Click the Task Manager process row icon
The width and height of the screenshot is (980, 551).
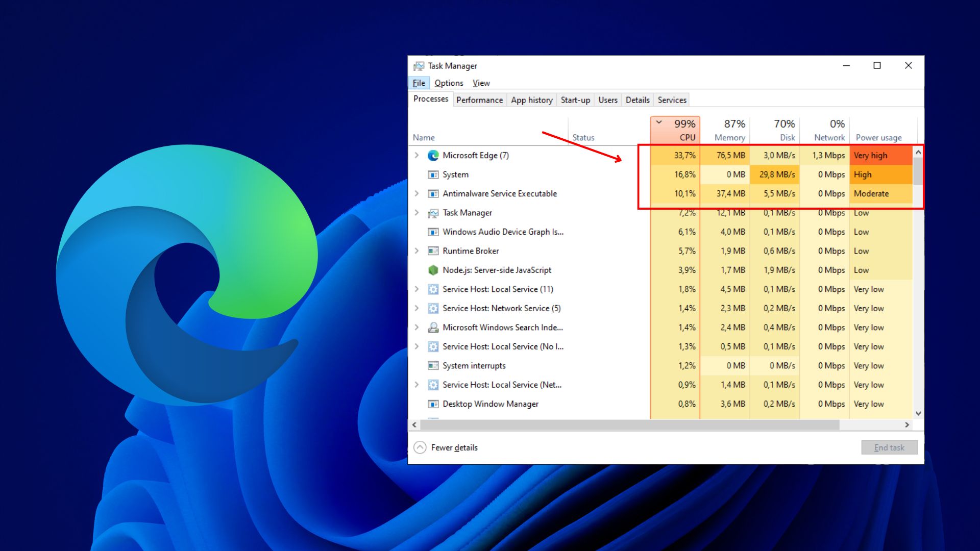click(433, 213)
